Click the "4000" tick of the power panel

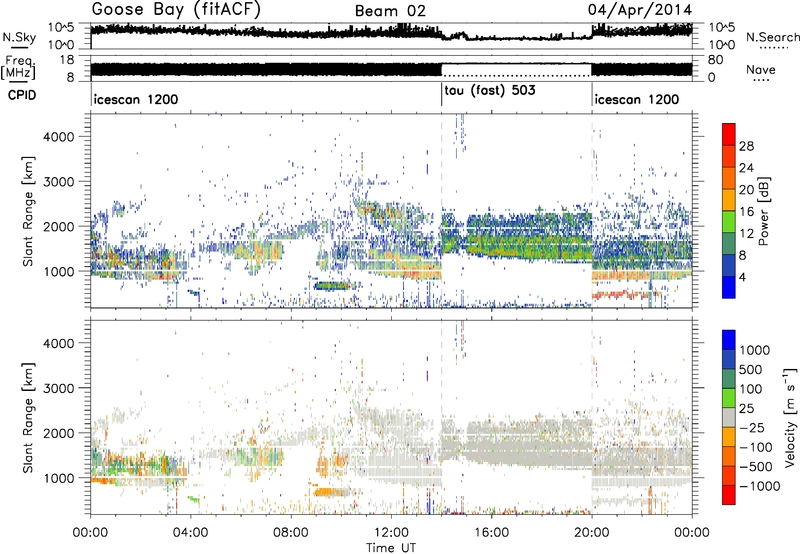[x=58, y=137]
